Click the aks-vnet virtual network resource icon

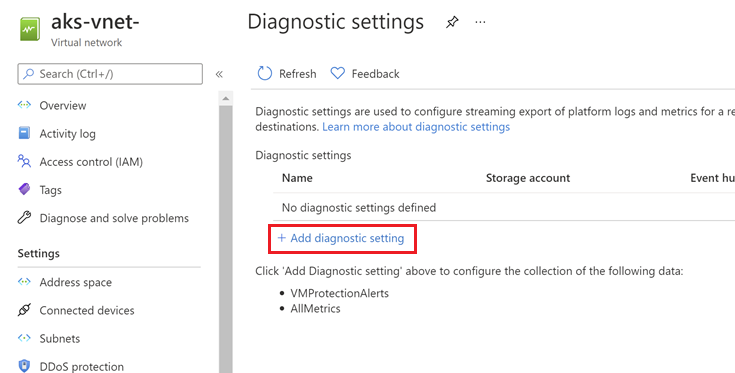30,29
